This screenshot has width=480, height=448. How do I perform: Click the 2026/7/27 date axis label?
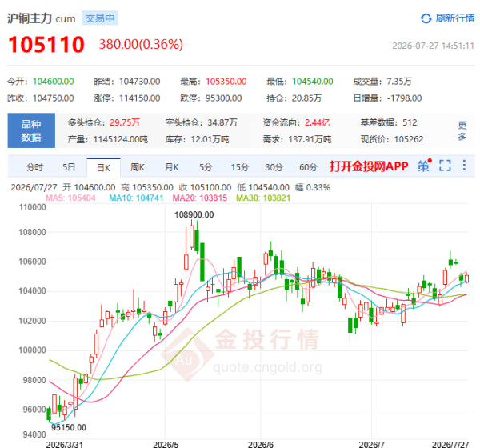pos(450,444)
